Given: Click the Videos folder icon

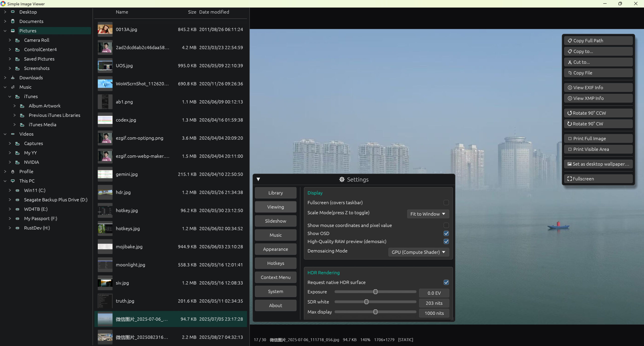Looking at the screenshot, I should [x=13, y=134].
